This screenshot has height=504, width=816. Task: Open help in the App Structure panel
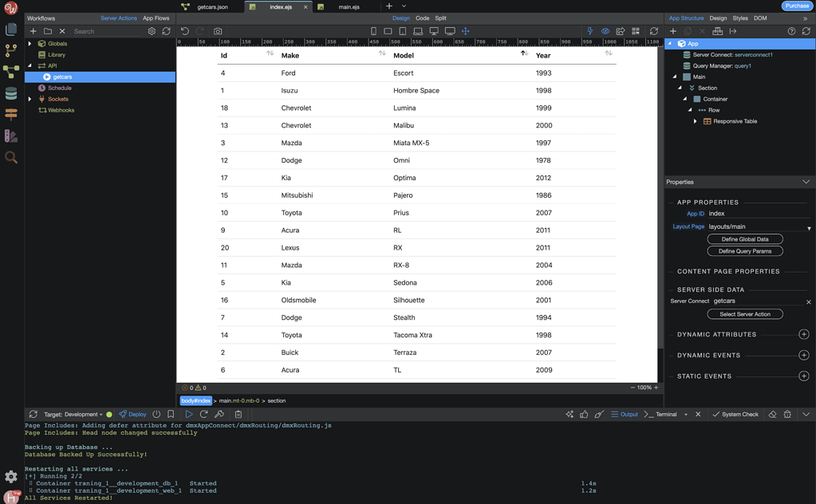(x=790, y=30)
